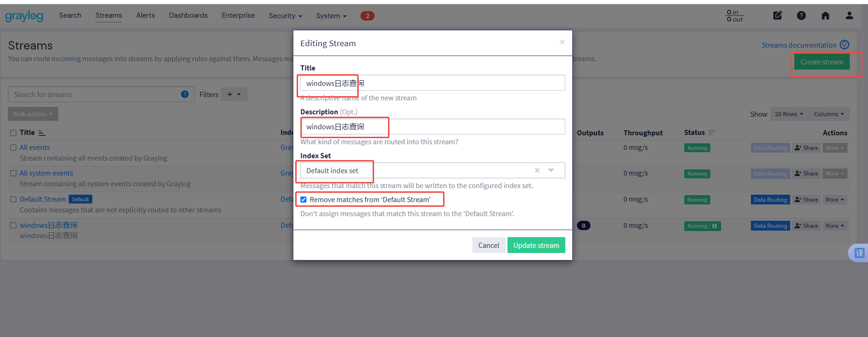
Task: Uncheck Remove matches from Default Stream
Action: 304,200
